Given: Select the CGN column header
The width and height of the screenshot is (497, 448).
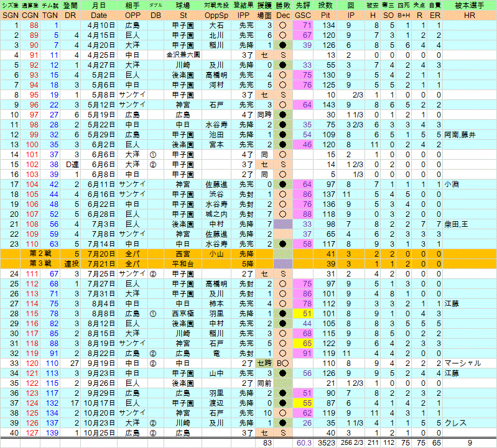Looking at the screenshot, I should 30,16.
